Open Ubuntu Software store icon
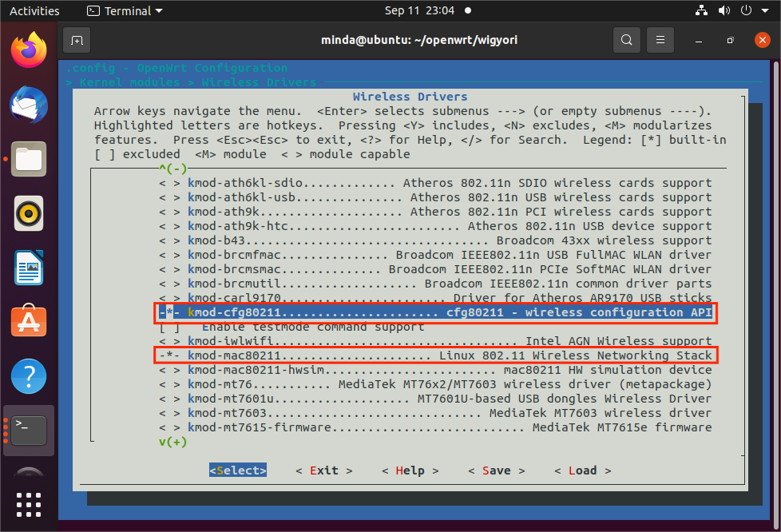This screenshot has height=532, width=781. click(x=29, y=321)
